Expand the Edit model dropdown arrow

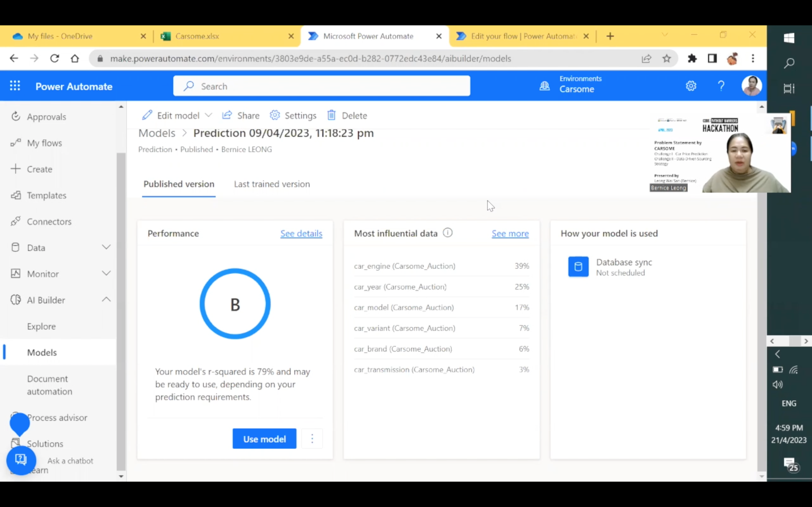pos(208,115)
